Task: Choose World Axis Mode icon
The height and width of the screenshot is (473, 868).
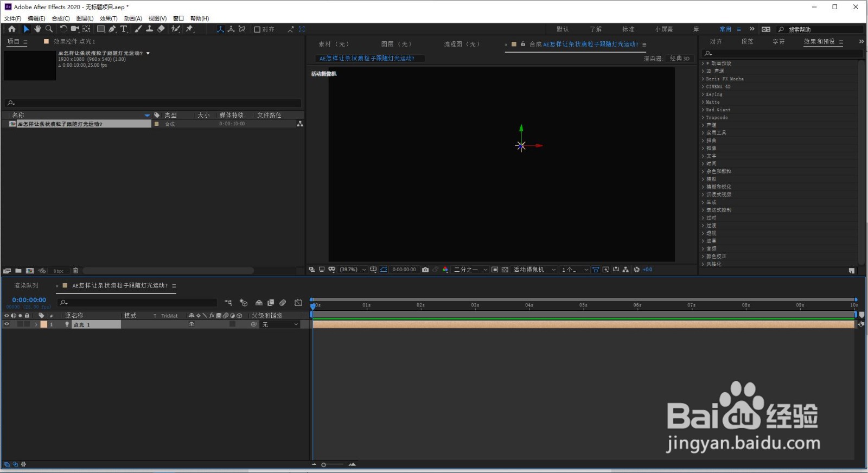Action: 231,29
